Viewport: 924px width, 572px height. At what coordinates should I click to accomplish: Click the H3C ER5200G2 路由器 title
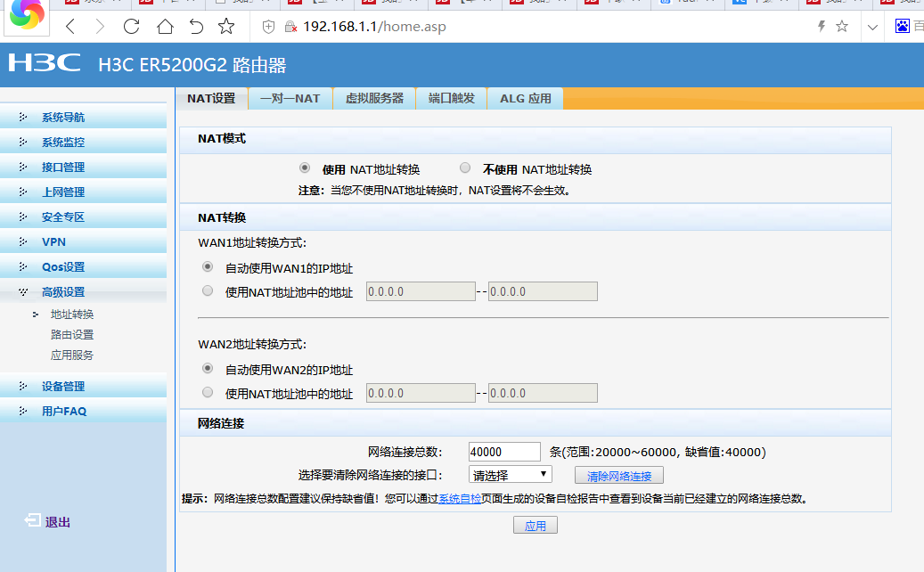coord(192,65)
